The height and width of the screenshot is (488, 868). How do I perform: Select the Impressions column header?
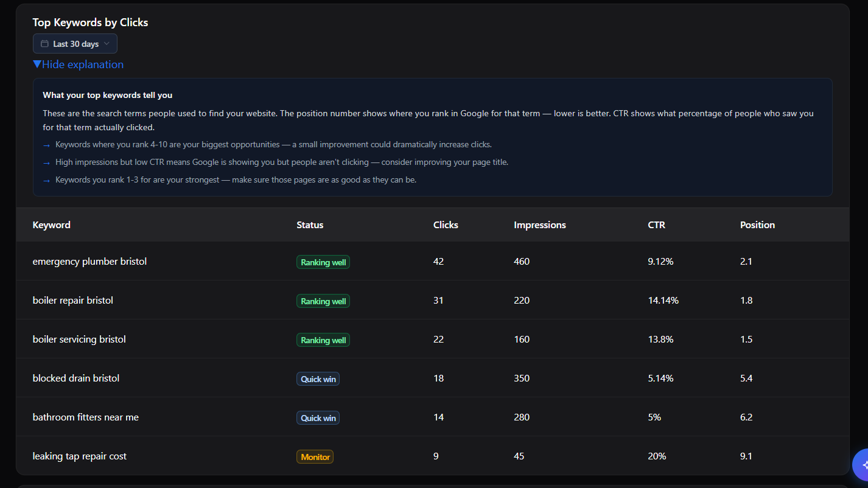[x=540, y=225]
